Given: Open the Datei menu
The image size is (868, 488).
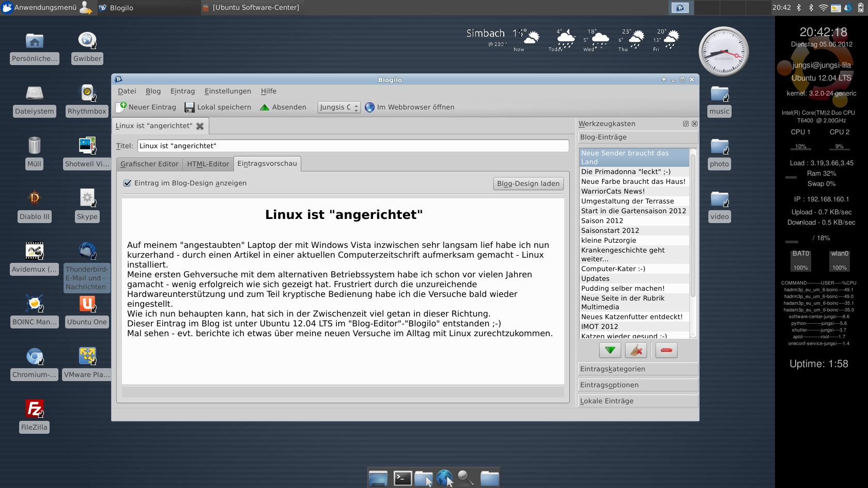Looking at the screenshot, I should coord(127,91).
